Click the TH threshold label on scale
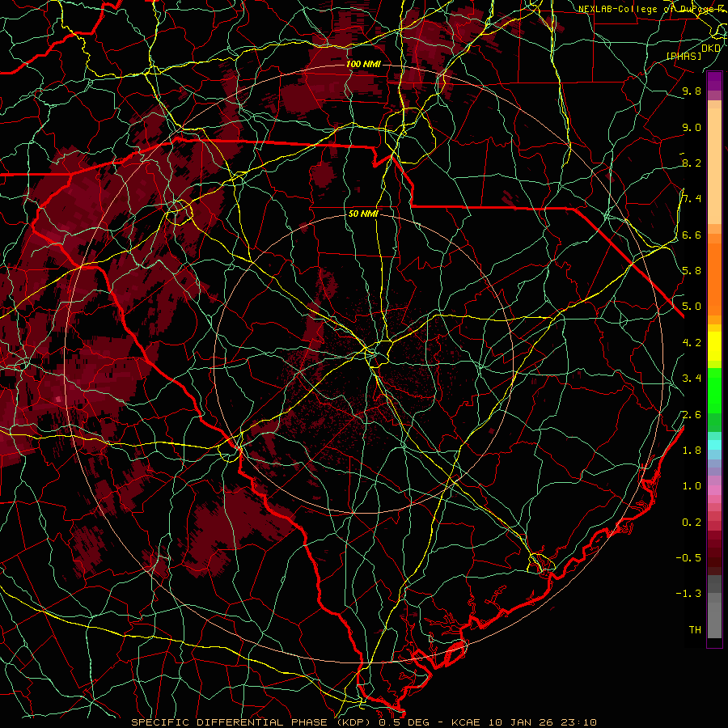The image size is (728, 728). pos(695,630)
